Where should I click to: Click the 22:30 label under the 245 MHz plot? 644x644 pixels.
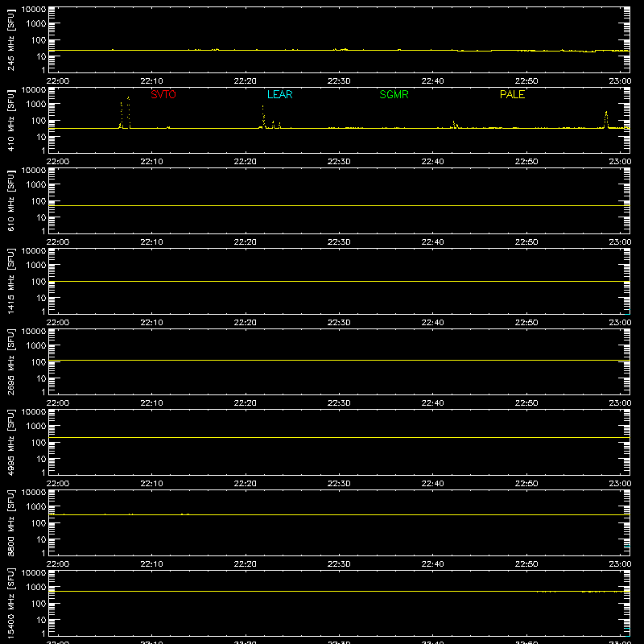pyautogui.click(x=339, y=81)
